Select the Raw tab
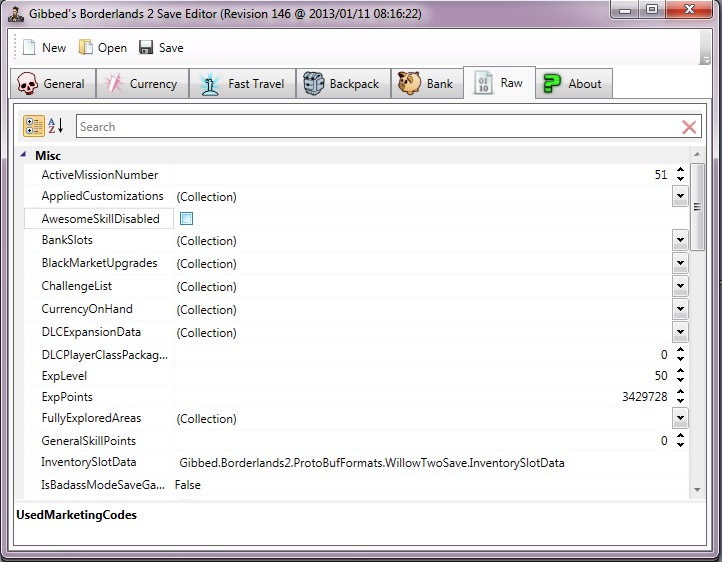 tap(499, 82)
